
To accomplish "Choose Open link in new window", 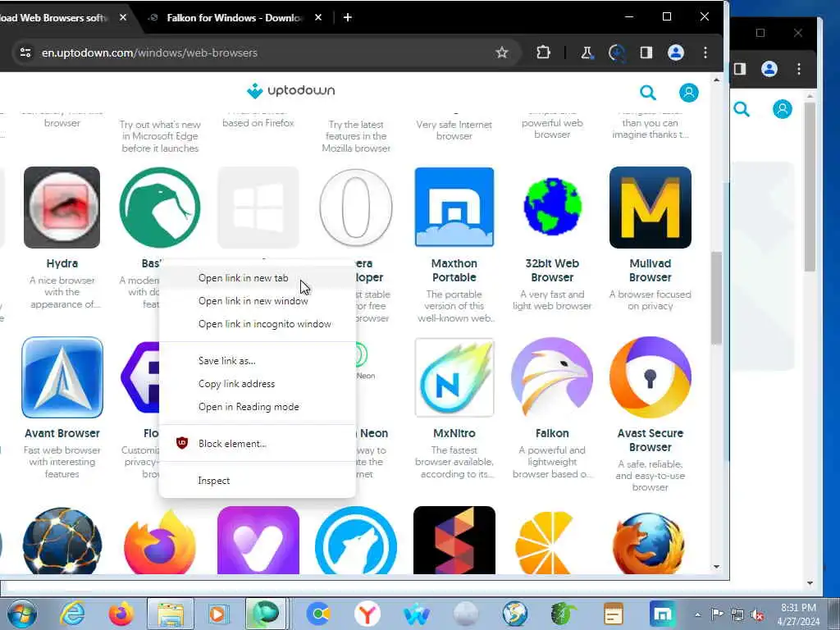I will coord(258,301).
